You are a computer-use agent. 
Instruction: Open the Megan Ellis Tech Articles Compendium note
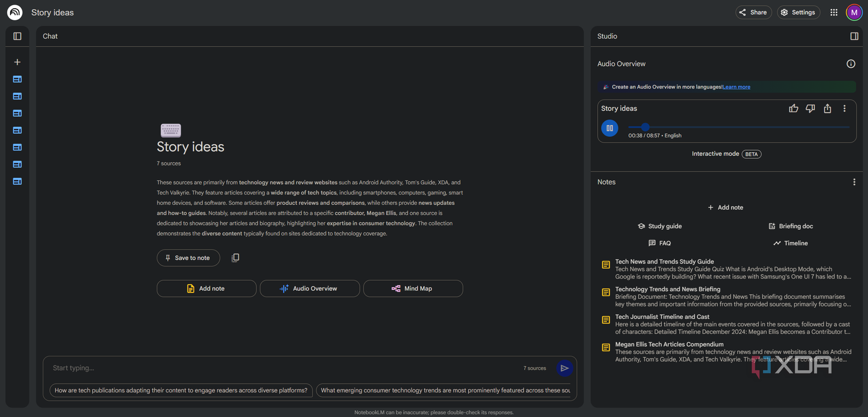pyautogui.click(x=726, y=352)
